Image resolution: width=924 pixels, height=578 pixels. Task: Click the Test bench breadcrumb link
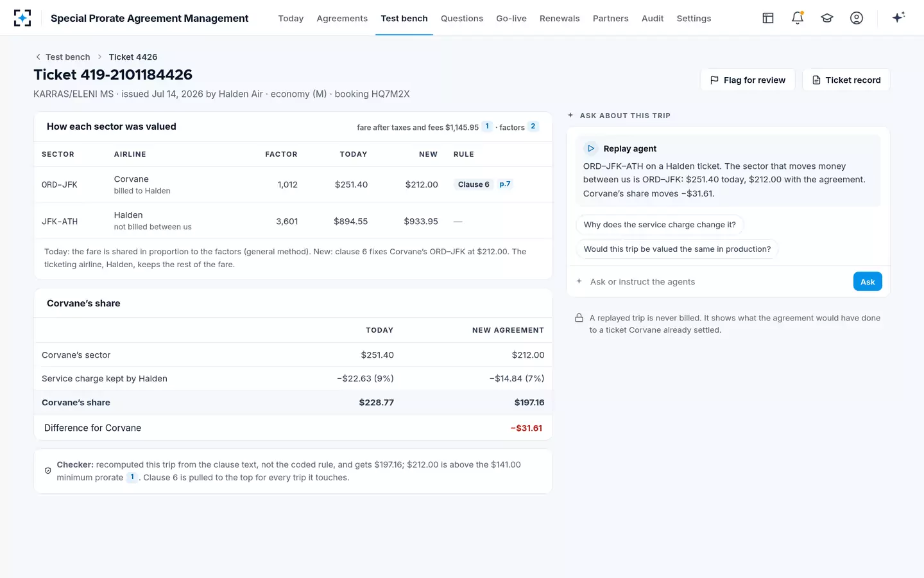68,57
